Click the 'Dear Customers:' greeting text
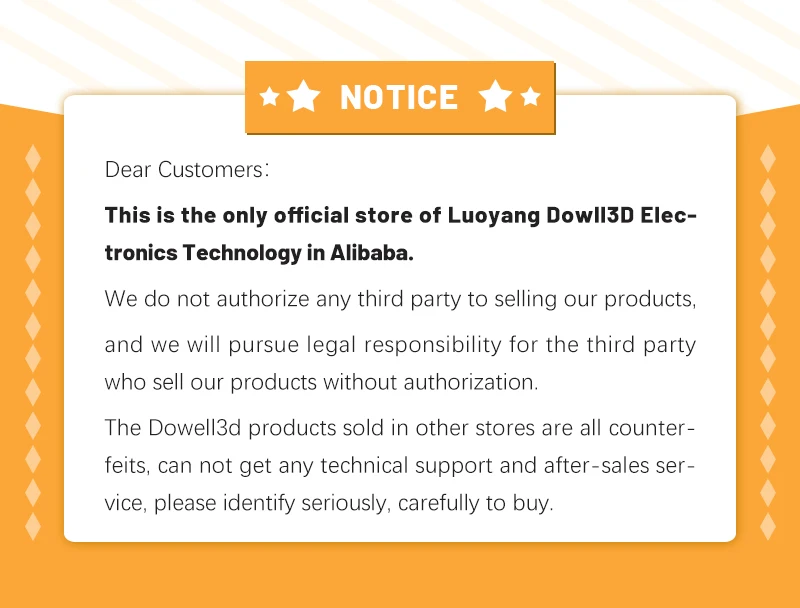This screenshot has height=608, width=800. [x=187, y=170]
